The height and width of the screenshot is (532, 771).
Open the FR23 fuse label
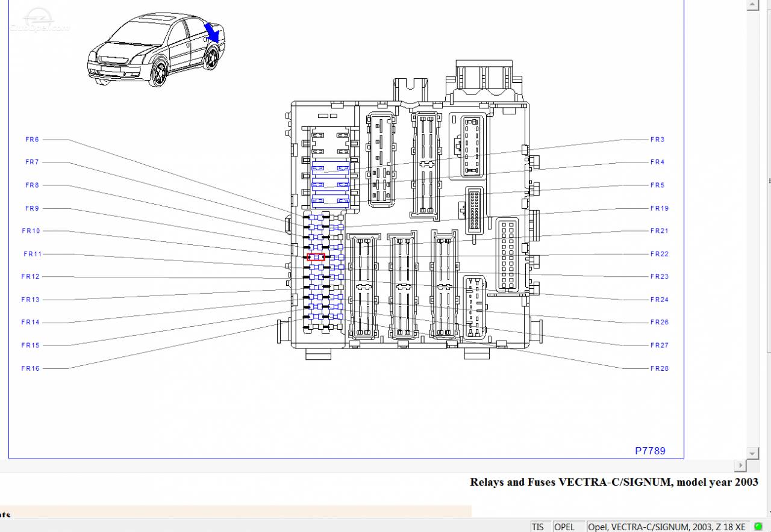(x=660, y=277)
